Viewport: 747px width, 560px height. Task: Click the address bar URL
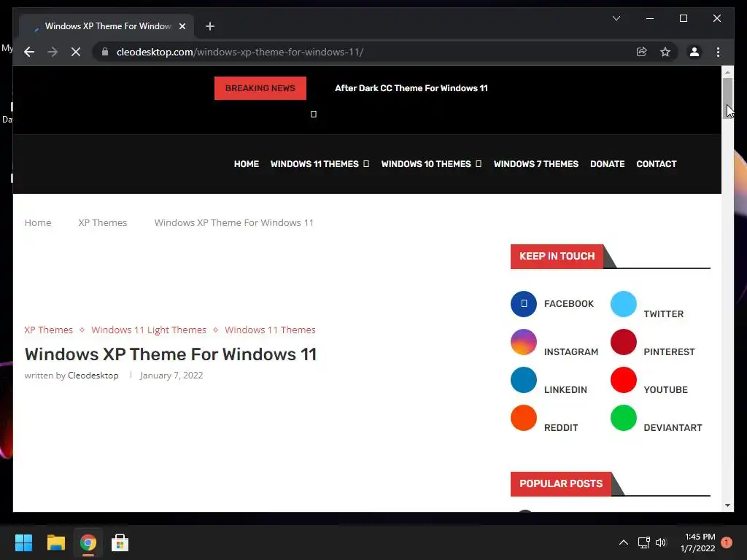pos(240,52)
